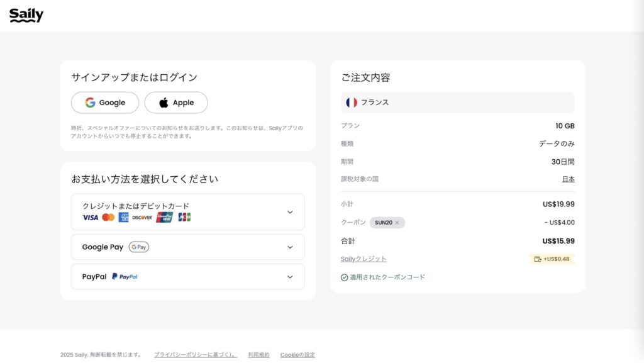This screenshot has width=644, height=363.
Task: Open the Sailyクレジット link
Action: click(364, 259)
